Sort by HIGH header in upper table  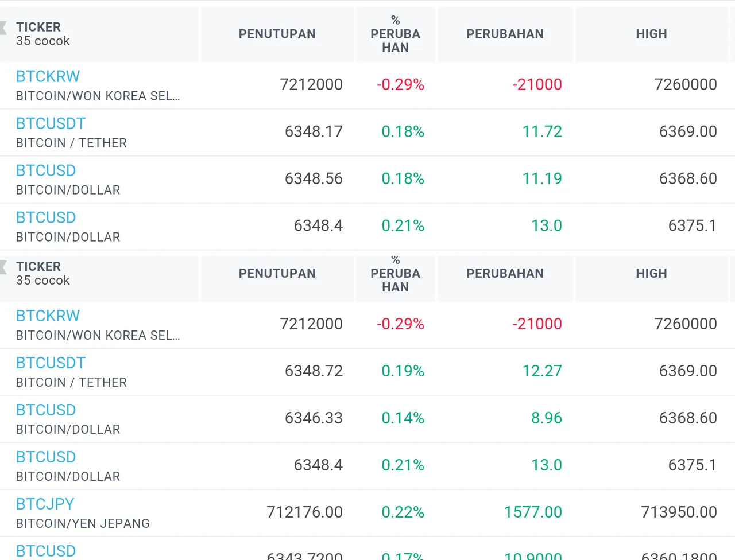[652, 34]
